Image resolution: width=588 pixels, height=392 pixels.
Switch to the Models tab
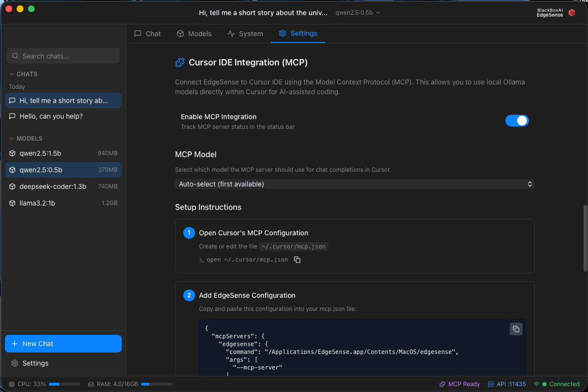194,34
